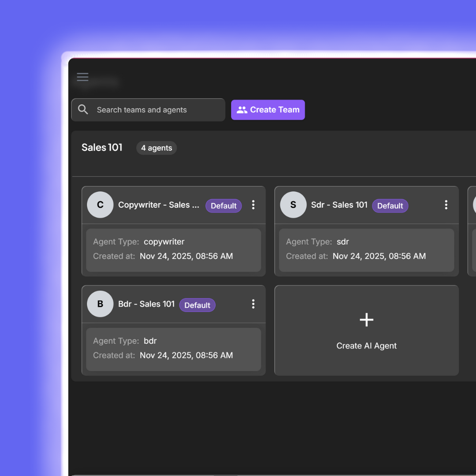Toggle the Default badge on Sdr card
This screenshot has height=476, width=476.
click(x=390, y=205)
